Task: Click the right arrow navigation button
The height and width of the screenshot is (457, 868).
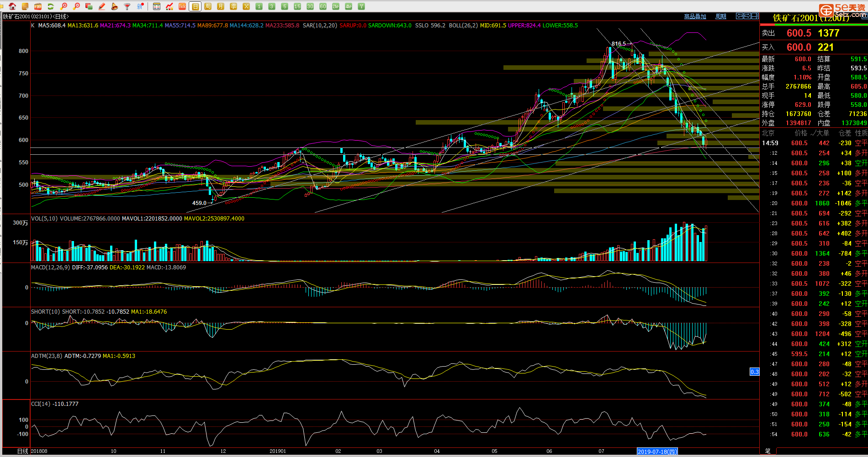Action: pyautogui.click(x=747, y=16)
